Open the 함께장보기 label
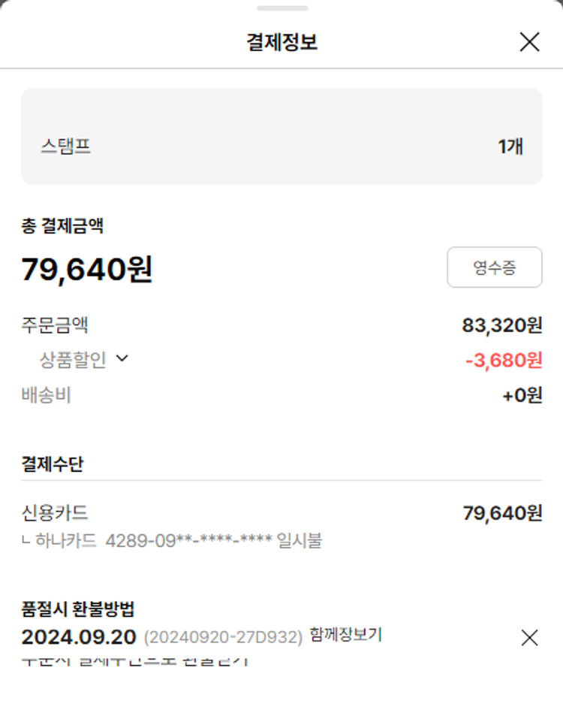 [345, 635]
